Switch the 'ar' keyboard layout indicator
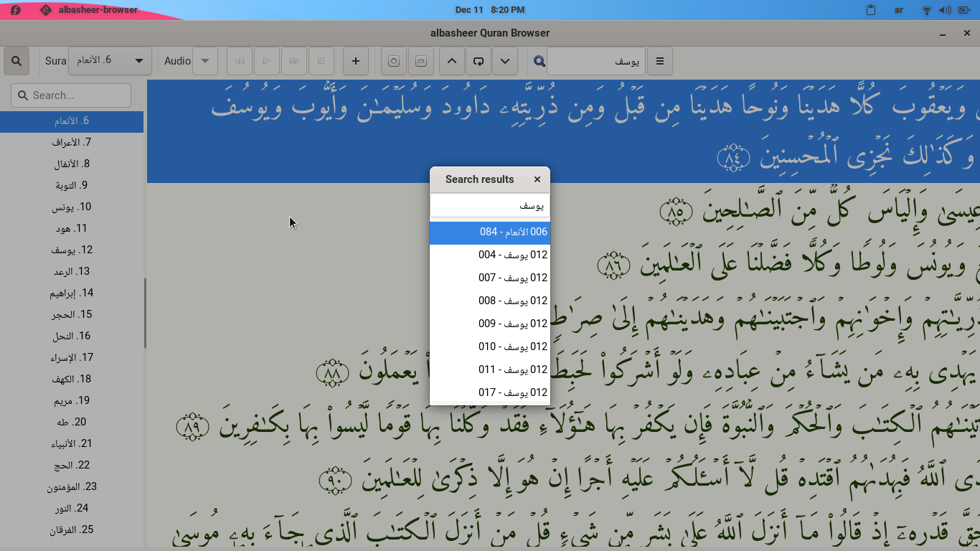 point(899,10)
